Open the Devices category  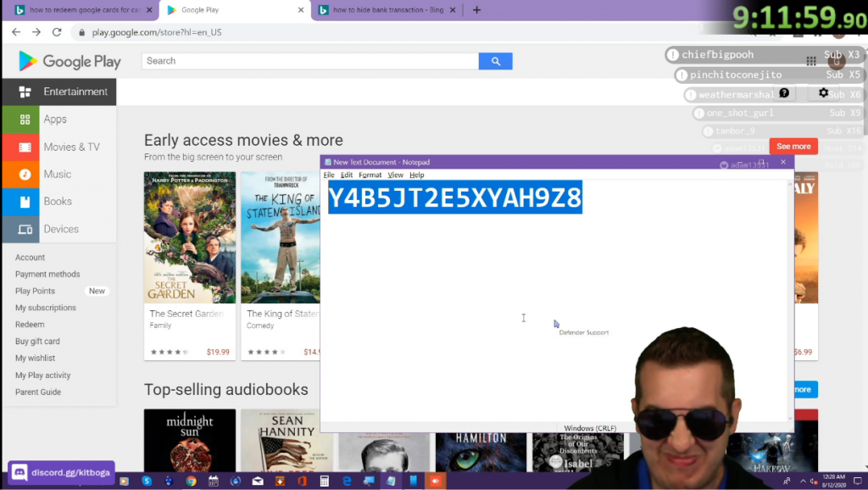pyautogui.click(x=59, y=229)
